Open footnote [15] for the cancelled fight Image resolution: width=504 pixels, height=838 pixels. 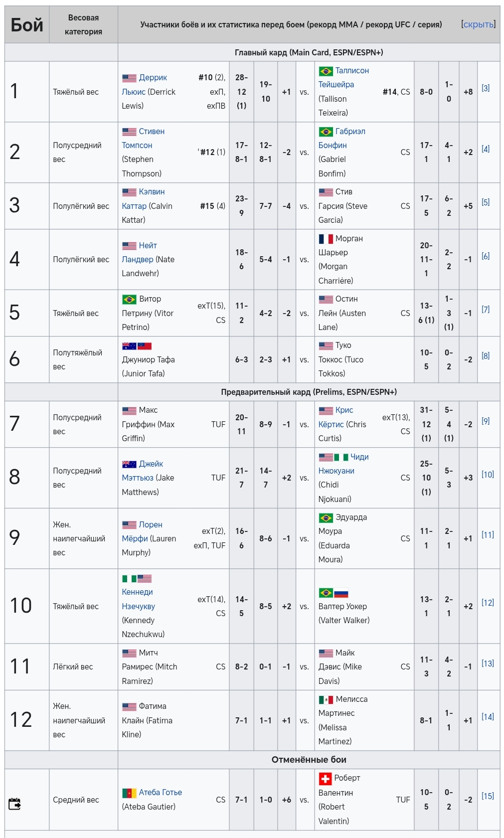point(487,796)
